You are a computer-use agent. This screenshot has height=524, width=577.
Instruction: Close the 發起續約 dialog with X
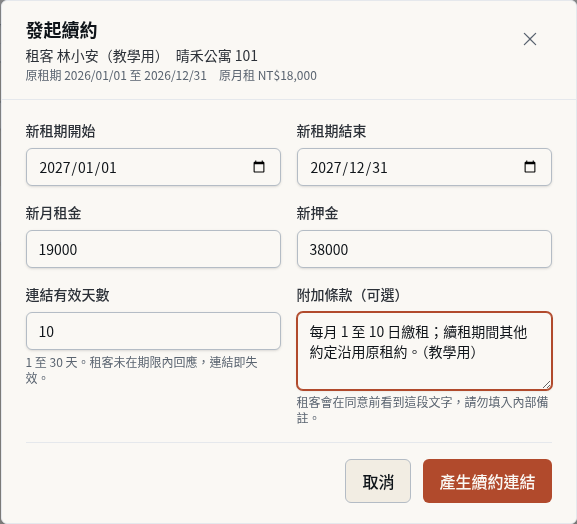tap(530, 39)
